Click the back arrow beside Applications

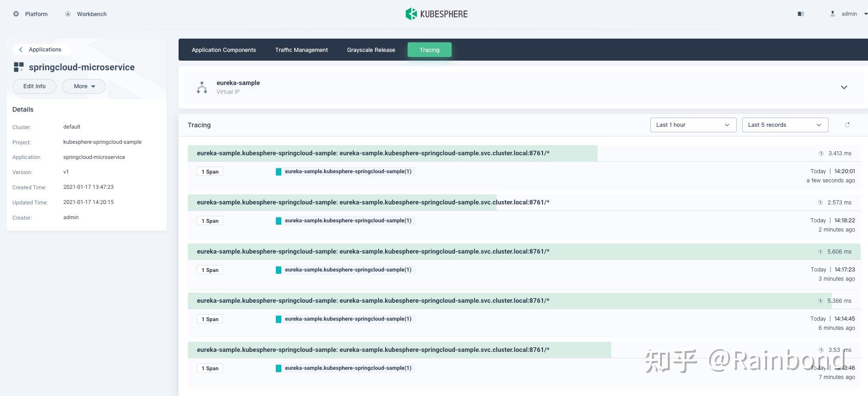point(21,49)
